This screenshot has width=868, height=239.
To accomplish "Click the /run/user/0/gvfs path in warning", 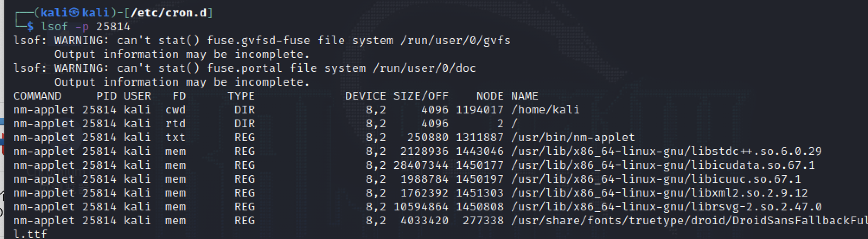I will click(455, 41).
